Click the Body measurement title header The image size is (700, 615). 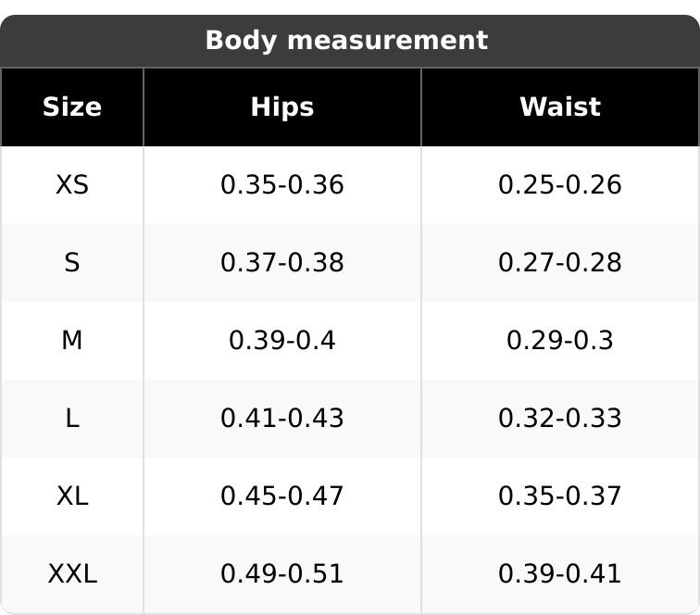pos(346,41)
